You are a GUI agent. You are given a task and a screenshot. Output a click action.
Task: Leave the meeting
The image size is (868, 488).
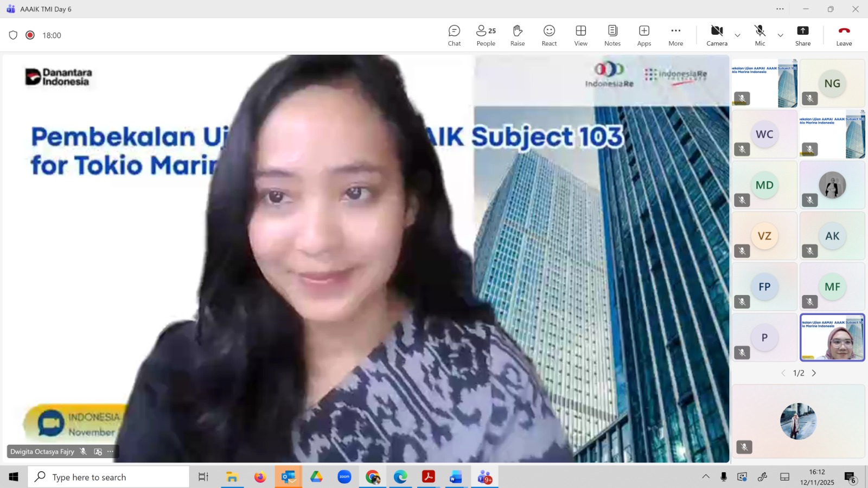[844, 36]
